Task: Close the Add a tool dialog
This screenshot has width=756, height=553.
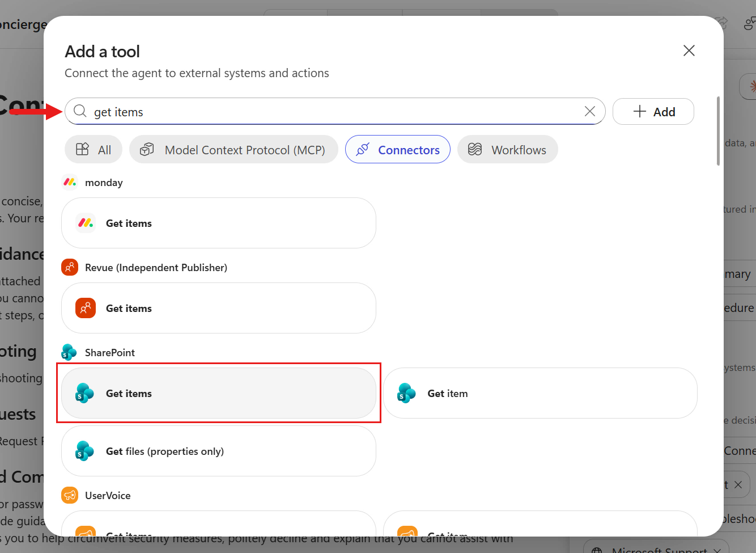Action: [x=689, y=50]
